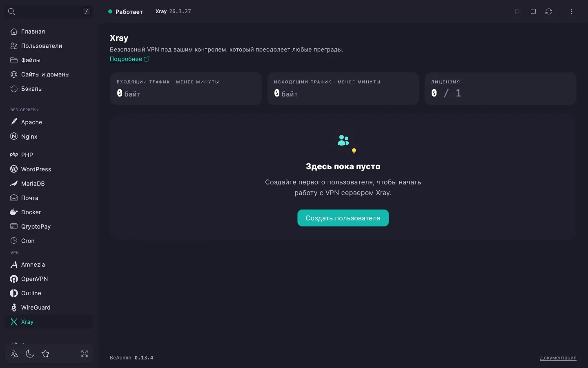Click the start play button in top bar
Viewport: 588px width, 368px height.
pyautogui.click(x=517, y=11)
